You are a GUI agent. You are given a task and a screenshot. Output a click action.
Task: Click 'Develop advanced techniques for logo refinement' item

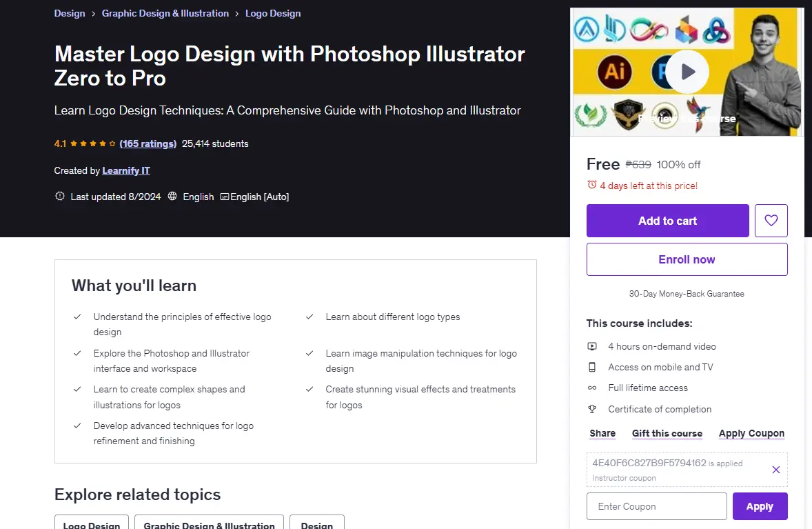[174, 433]
